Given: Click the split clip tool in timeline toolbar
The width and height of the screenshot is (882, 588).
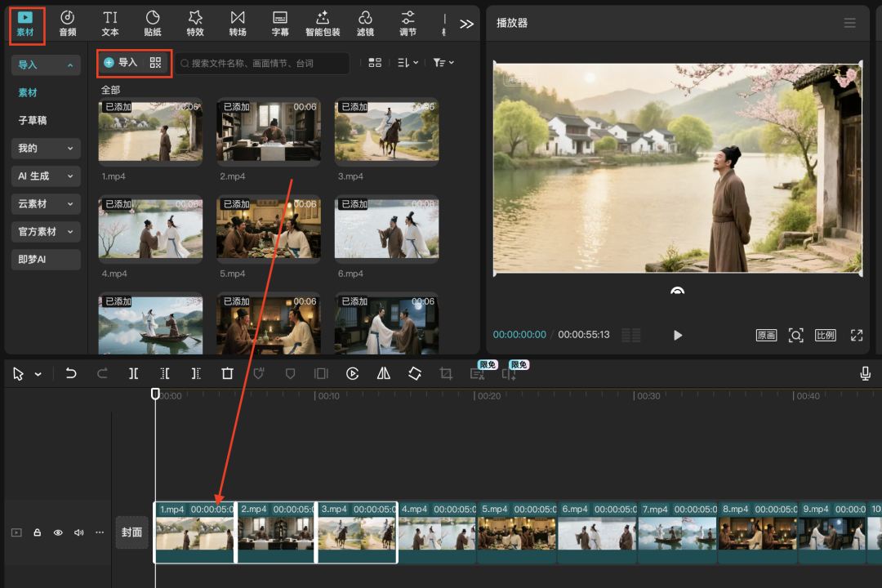Looking at the screenshot, I should [x=133, y=373].
